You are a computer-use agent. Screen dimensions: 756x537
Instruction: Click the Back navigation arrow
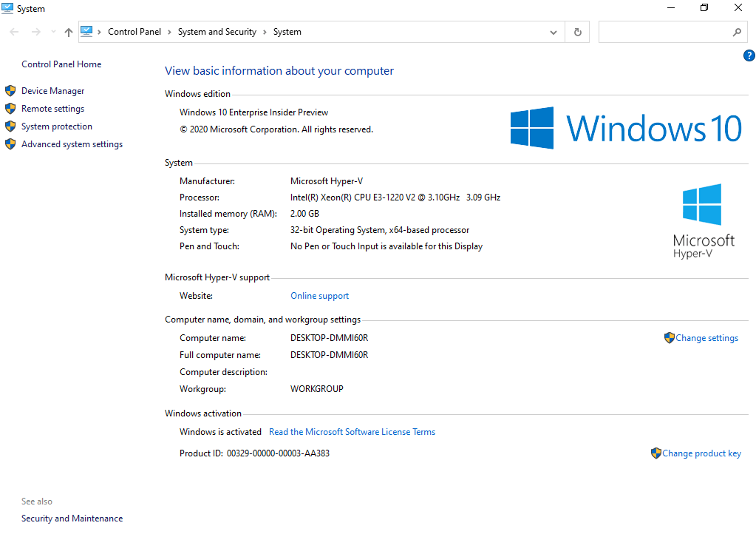[14, 32]
